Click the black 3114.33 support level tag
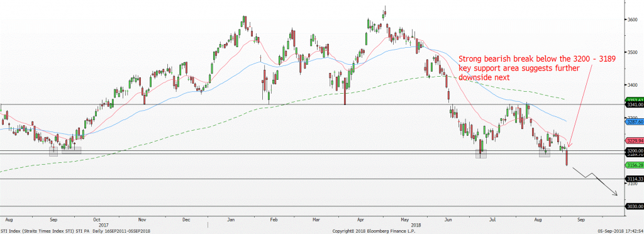644x234 pixels. tap(634, 179)
